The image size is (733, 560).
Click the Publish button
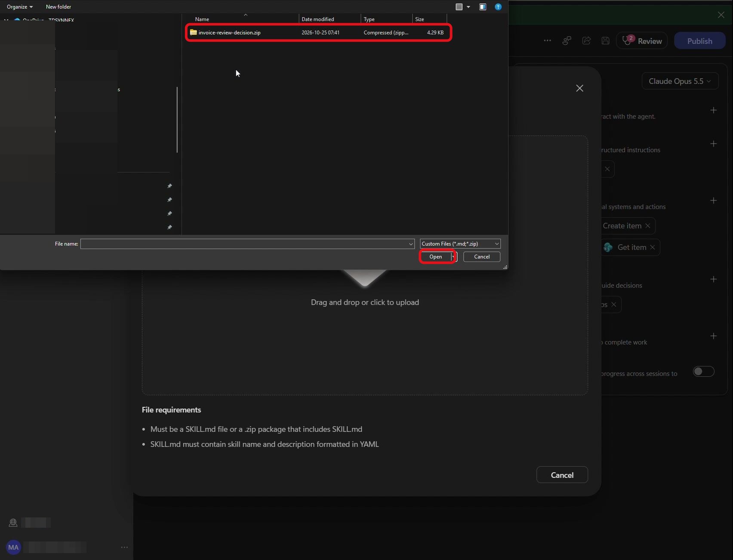tap(699, 41)
